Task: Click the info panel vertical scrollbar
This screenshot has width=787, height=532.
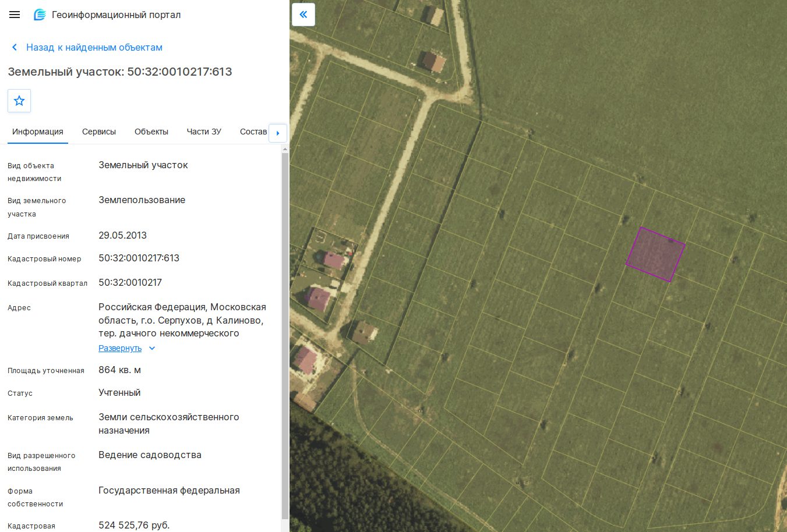Action: pyautogui.click(x=285, y=335)
